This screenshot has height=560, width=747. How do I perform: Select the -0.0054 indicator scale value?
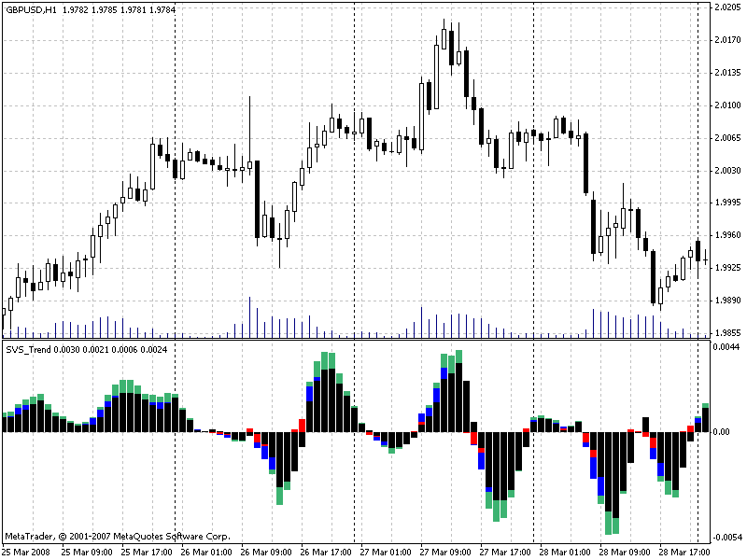[x=726, y=538]
